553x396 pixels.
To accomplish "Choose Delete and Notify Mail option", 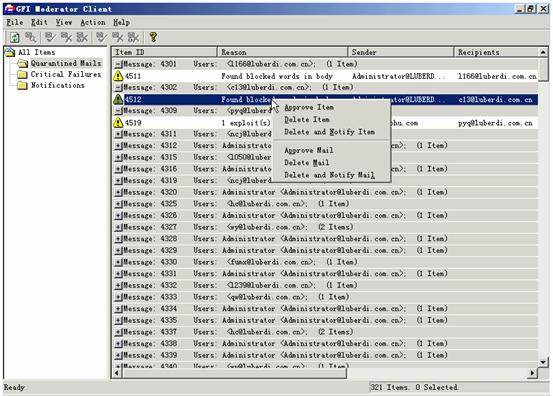I will (x=329, y=175).
